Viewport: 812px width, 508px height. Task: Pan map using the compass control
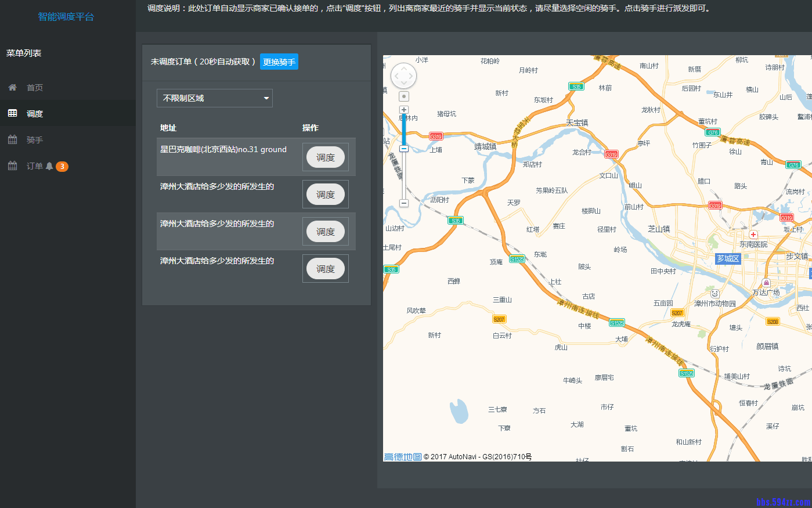click(404, 76)
